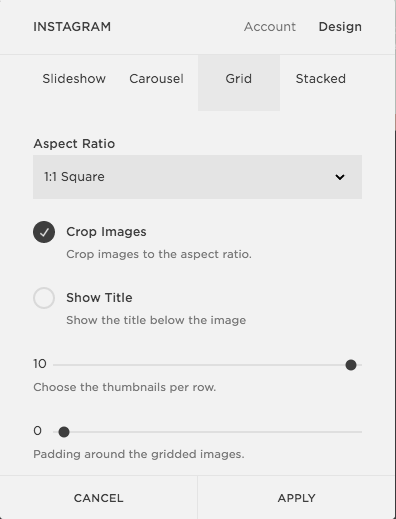Select the Design tab
Viewport: 396px width, 519px height.
(340, 27)
